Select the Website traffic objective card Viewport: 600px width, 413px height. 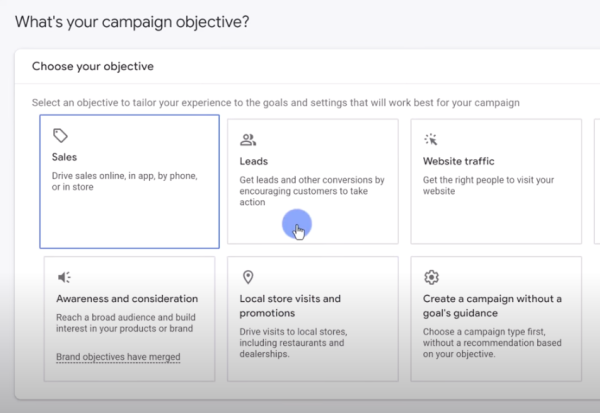[496, 181]
